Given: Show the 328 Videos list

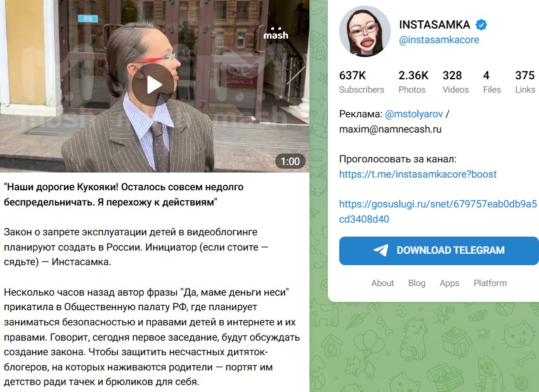Looking at the screenshot, I should coord(455,82).
